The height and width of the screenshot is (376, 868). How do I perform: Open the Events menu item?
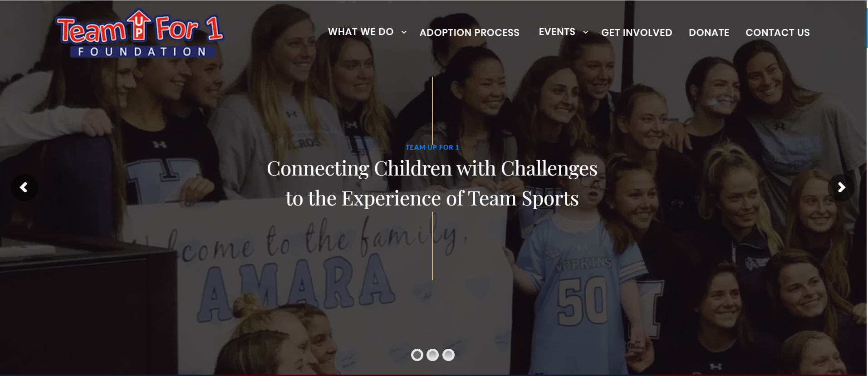pos(557,32)
